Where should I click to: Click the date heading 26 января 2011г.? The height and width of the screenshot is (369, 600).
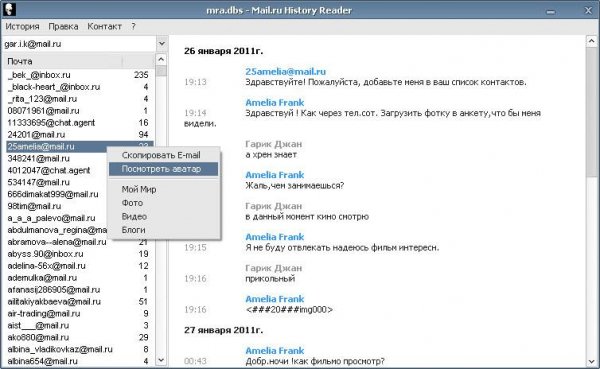pyautogui.click(x=223, y=51)
